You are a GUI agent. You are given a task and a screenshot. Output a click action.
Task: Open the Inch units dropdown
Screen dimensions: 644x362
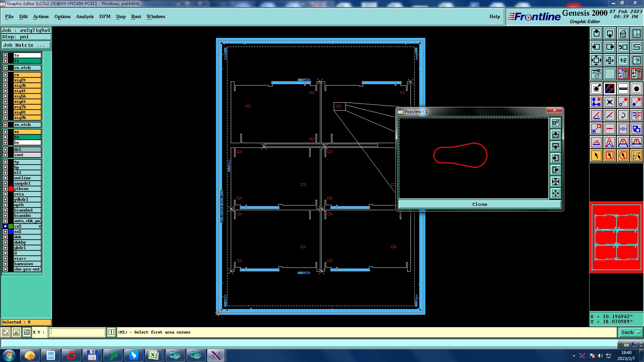[631, 333]
